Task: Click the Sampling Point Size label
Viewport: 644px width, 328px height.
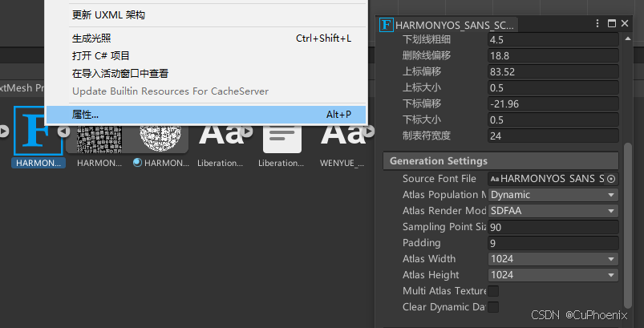Action: pos(445,227)
